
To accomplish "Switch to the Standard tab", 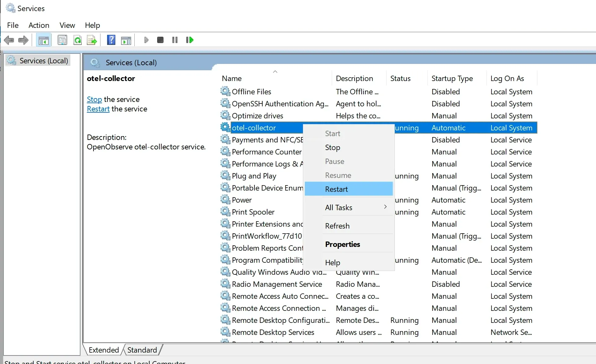I will point(142,350).
